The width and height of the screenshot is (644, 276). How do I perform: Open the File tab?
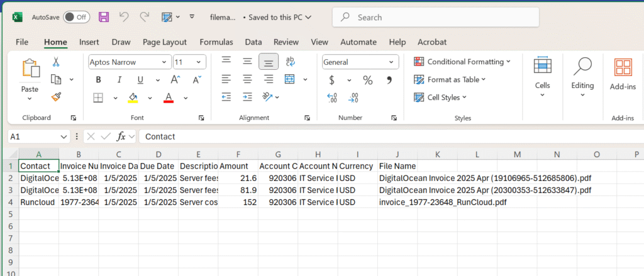[22, 42]
